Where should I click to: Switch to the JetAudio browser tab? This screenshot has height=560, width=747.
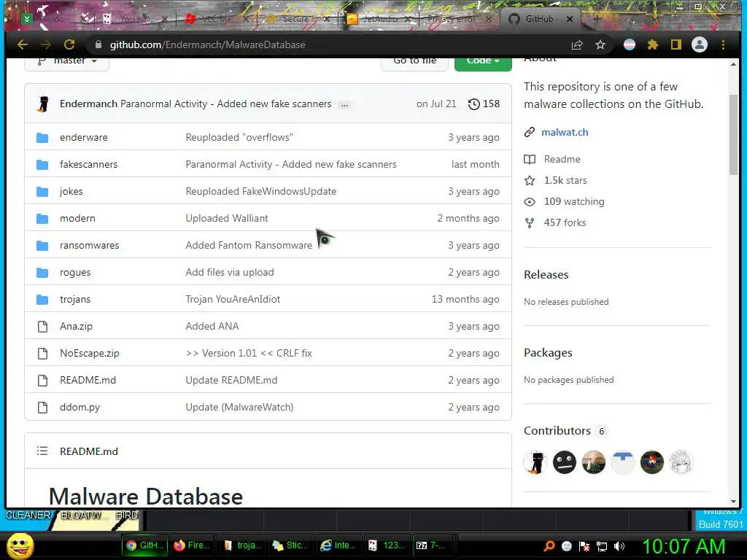(x=379, y=19)
